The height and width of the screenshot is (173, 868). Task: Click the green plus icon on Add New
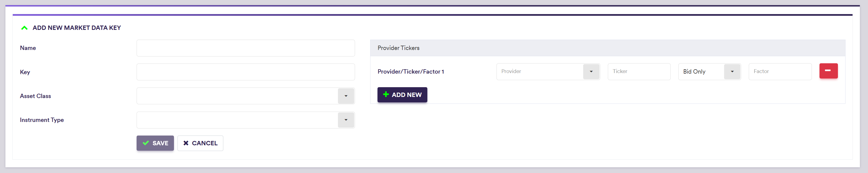coord(386,95)
